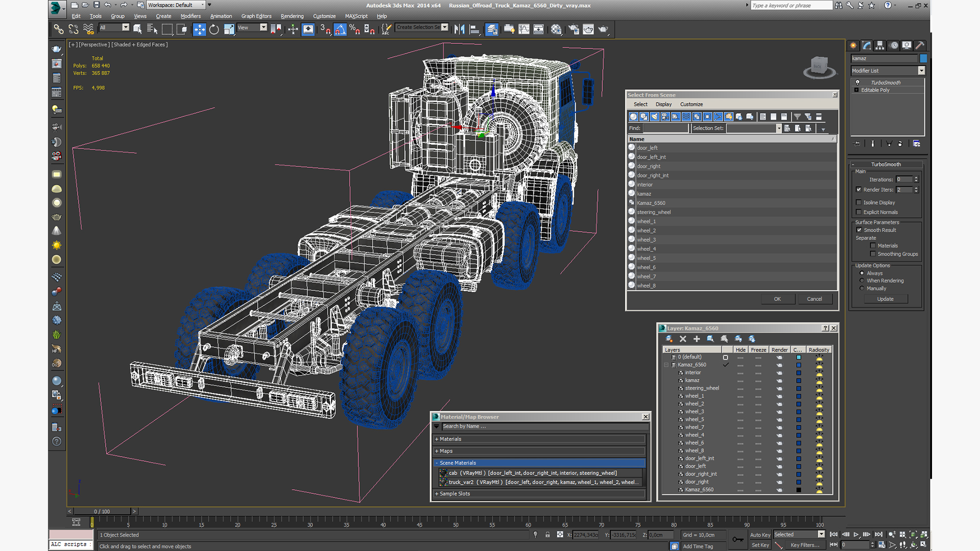
Task: Click color swatch for Kamaz_6560 layer row
Action: [x=799, y=365]
